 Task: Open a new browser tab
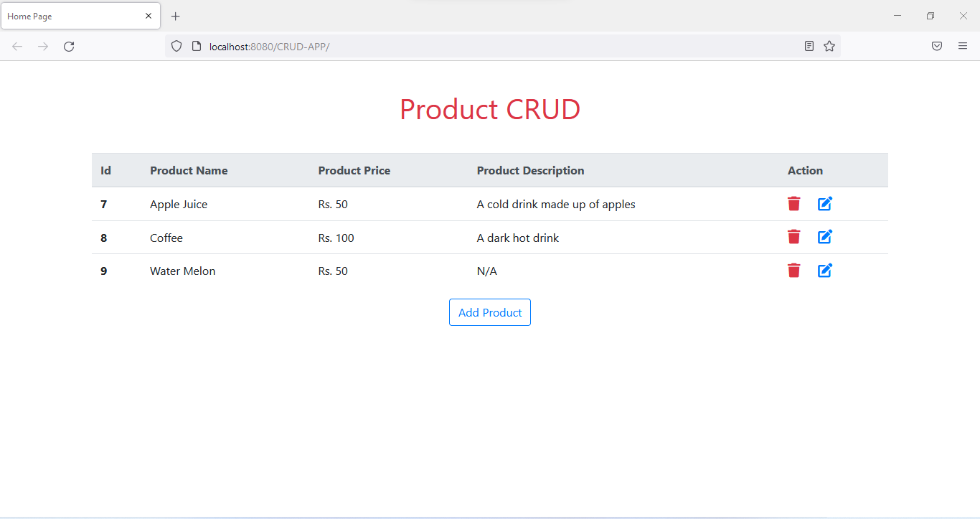(x=176, y=17)
